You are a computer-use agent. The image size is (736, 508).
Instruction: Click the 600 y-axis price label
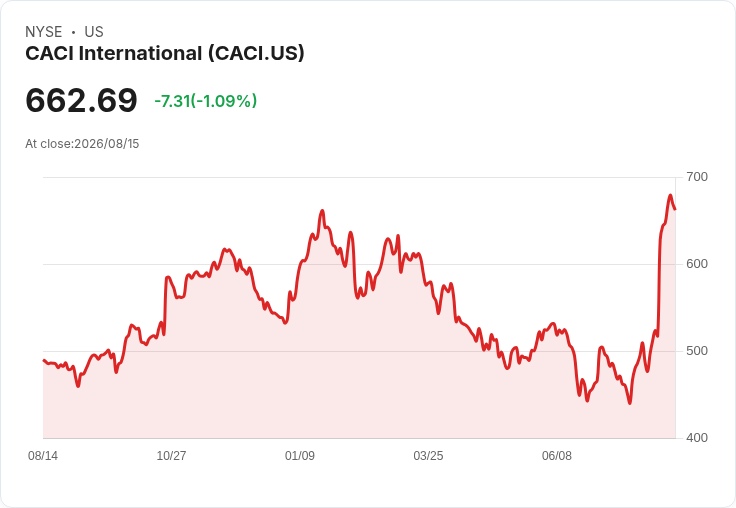point(697,264)
